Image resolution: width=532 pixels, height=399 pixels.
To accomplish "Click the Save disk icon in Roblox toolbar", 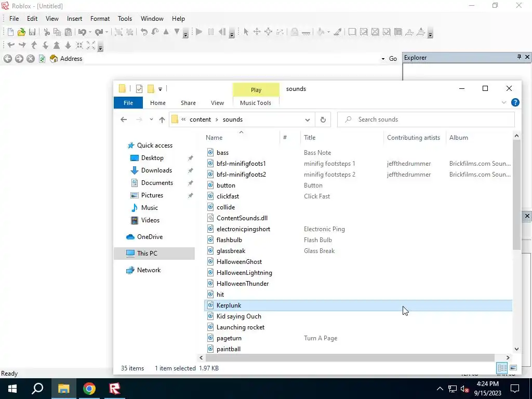I will 32,32.
